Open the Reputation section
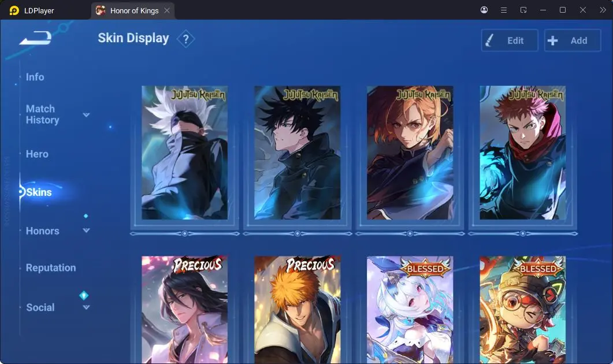 51,268
